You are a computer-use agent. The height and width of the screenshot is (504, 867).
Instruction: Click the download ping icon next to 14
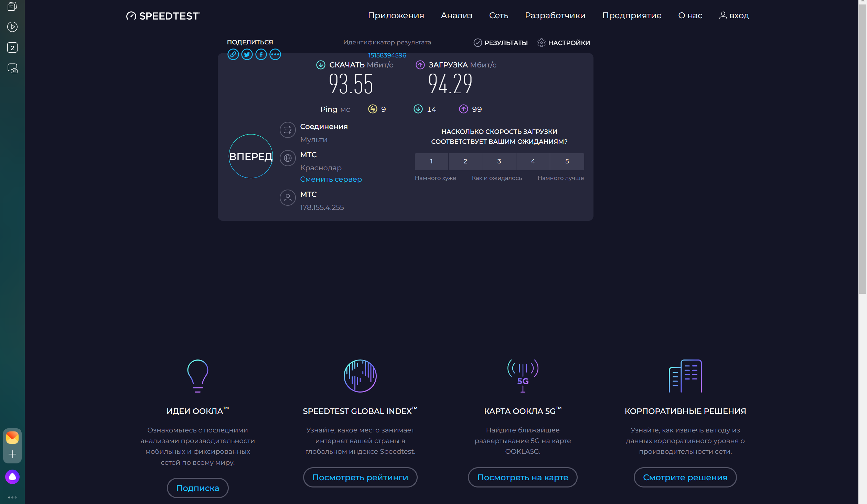418,109
